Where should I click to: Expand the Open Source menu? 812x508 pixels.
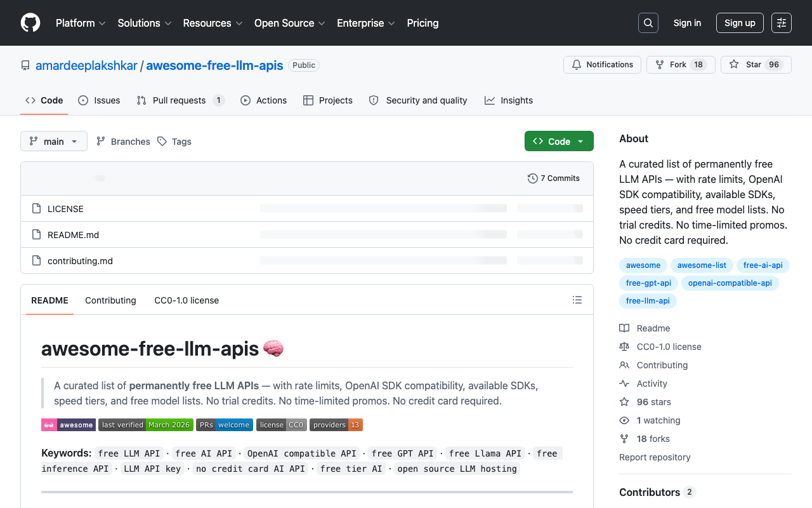click(x=290, y=23)
